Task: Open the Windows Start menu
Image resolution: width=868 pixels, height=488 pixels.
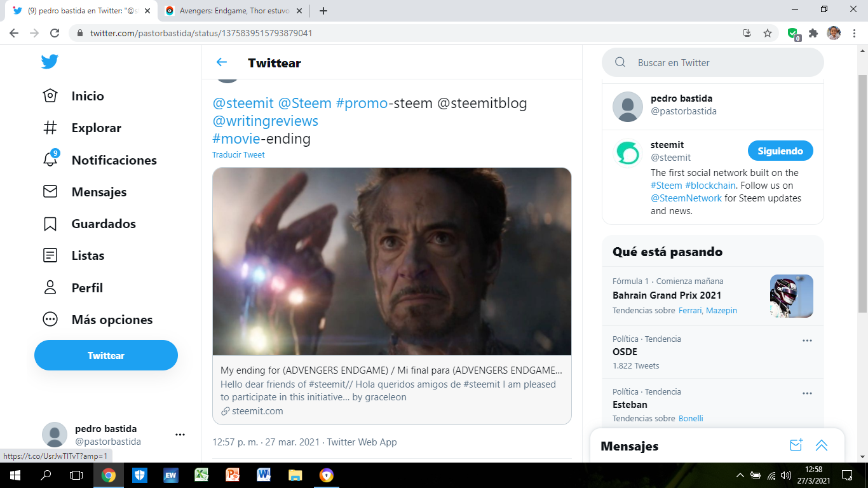Action: (15, 475)
